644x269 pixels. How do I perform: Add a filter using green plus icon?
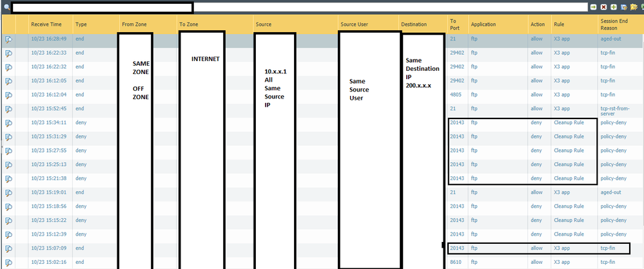(614, 7)
